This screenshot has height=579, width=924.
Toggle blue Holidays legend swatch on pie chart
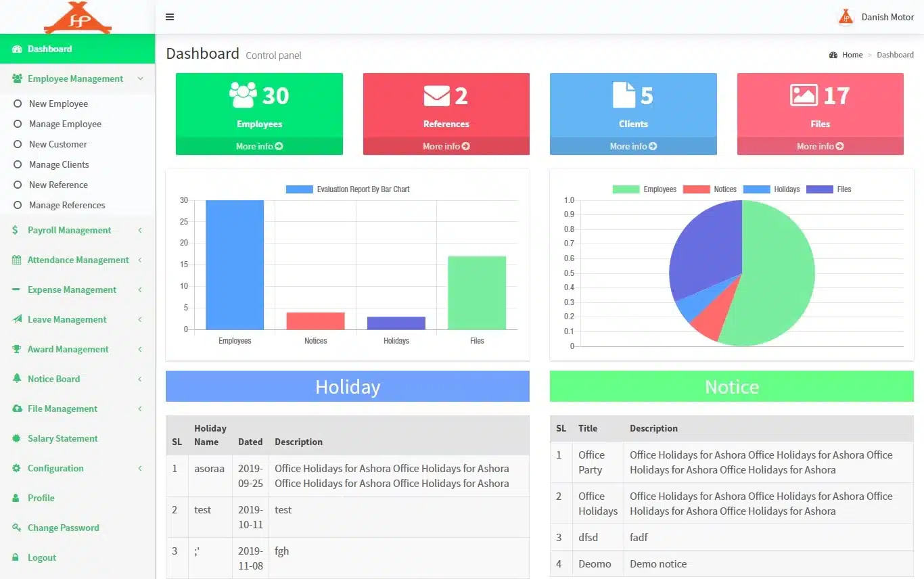(x=756, y=189)
